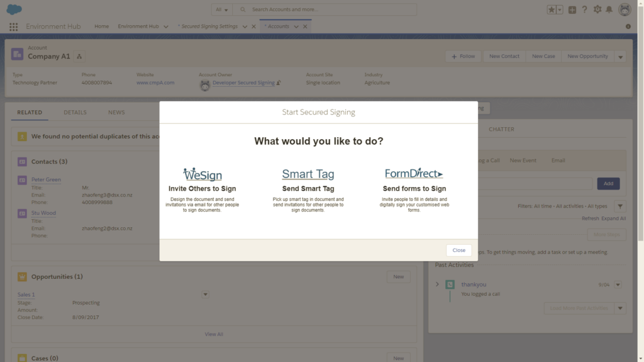Choose FormDirect Send forms to Sign

[x=414, y=189]
